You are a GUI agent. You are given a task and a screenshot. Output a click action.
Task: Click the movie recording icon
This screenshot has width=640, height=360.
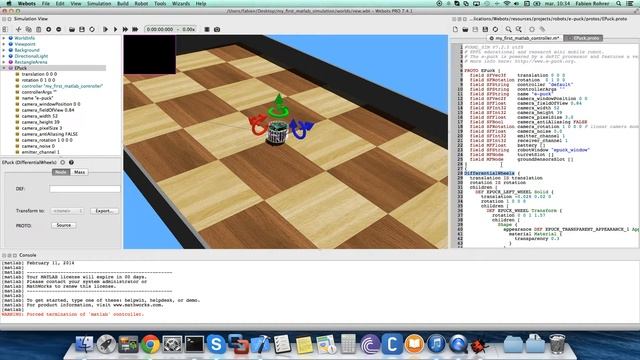coord(207,29)
